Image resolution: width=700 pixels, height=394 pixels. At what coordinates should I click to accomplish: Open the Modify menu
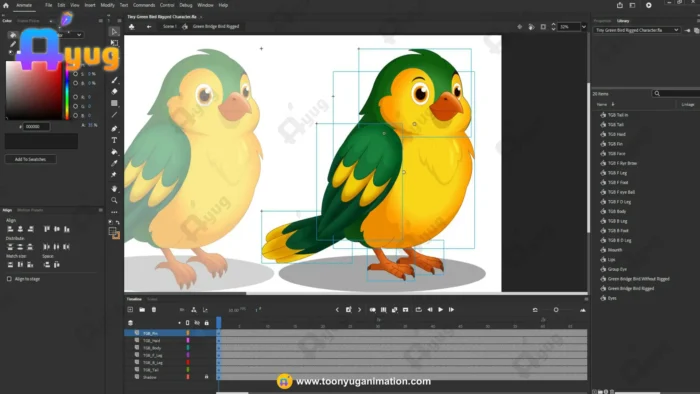107,5
